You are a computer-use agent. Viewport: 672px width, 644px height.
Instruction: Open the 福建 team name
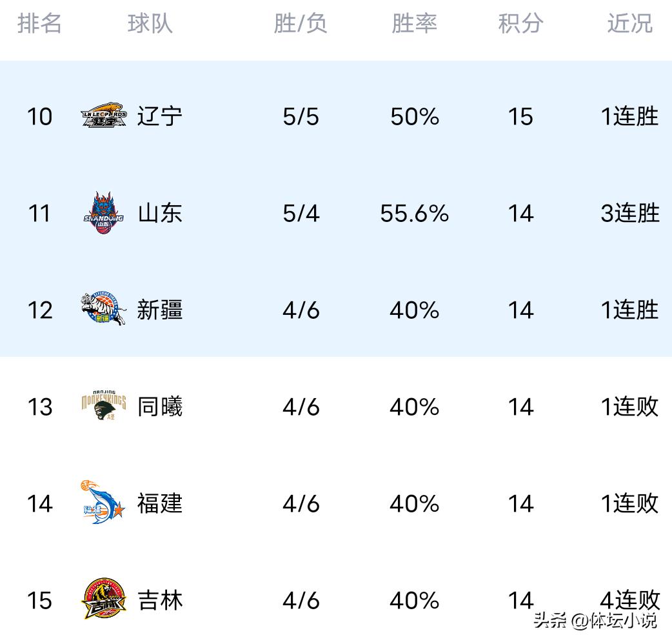(160, 503)
